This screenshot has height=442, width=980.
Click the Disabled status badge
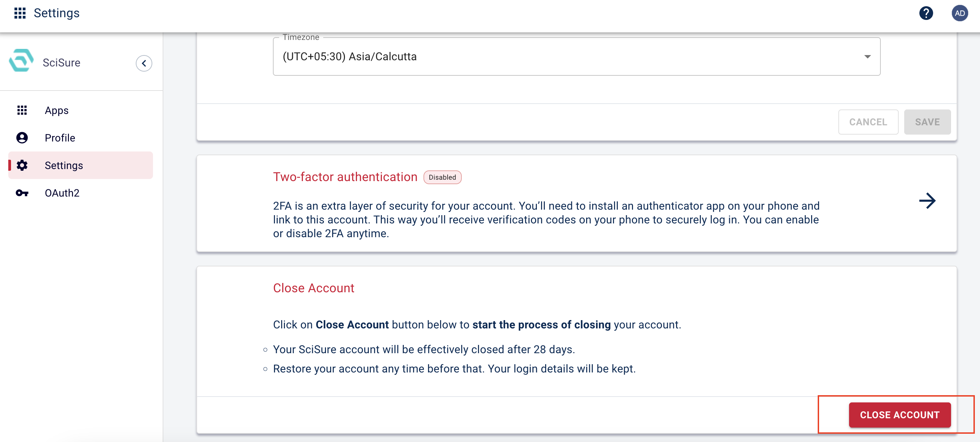(442, 177)
